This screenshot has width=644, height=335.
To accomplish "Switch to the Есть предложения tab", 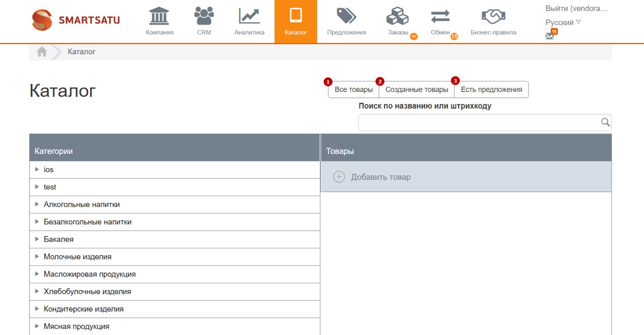I will point(491,89).
